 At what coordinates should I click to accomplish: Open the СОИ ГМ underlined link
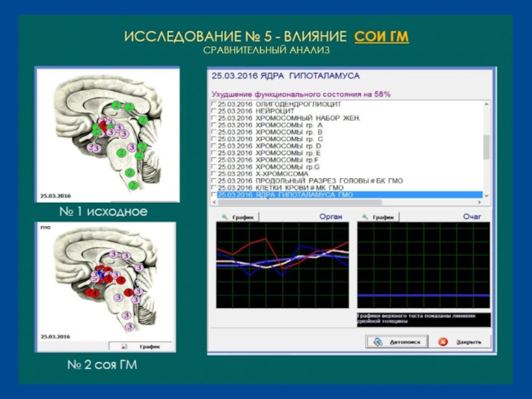click(382, 35)
